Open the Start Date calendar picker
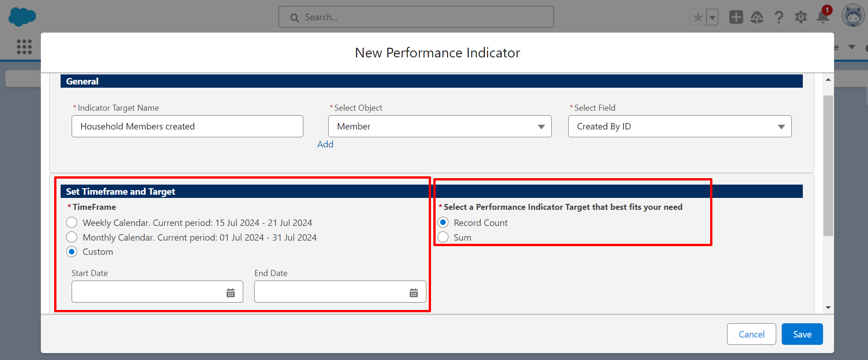The height and width of the screenshot is (360, 868). coord(230,293)
